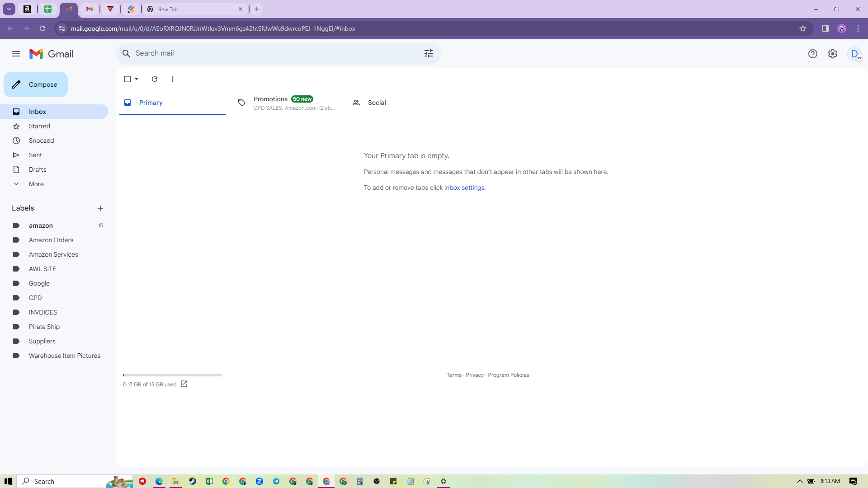Open the Sent folder
This screenshot has height=488, width=868.
[x=54, y=155]
